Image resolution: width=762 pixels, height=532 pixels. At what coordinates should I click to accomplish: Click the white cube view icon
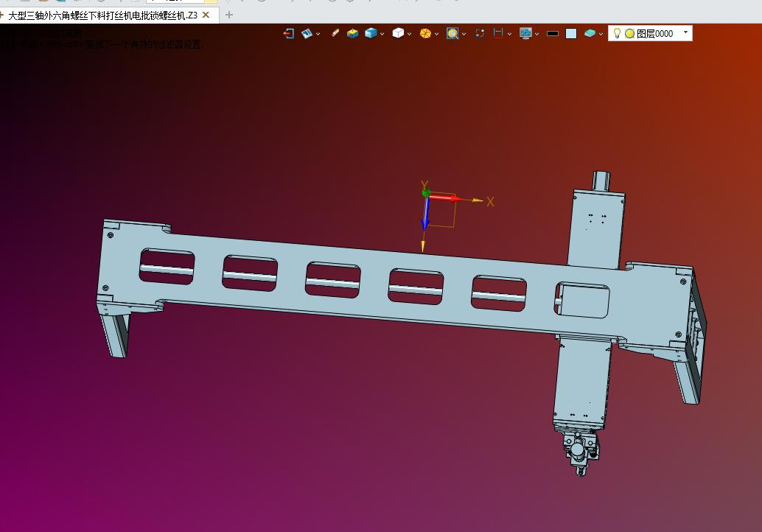pos(398,33)
